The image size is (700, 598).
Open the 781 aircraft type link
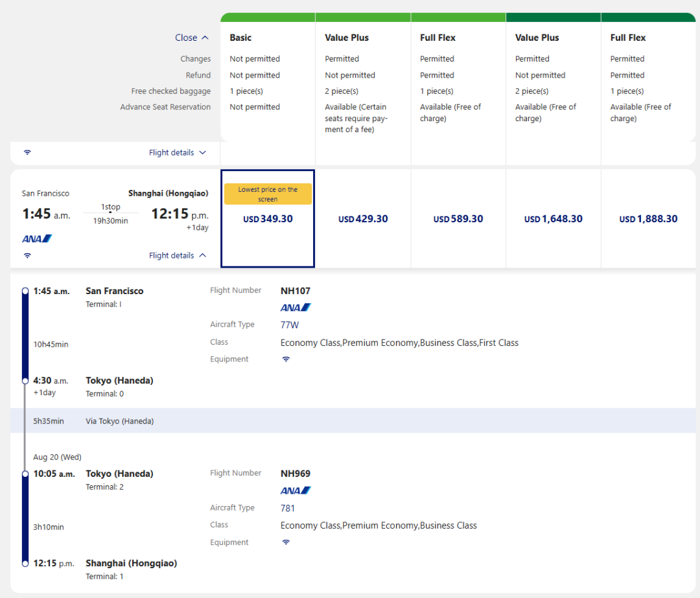click(x=288, y=508)
